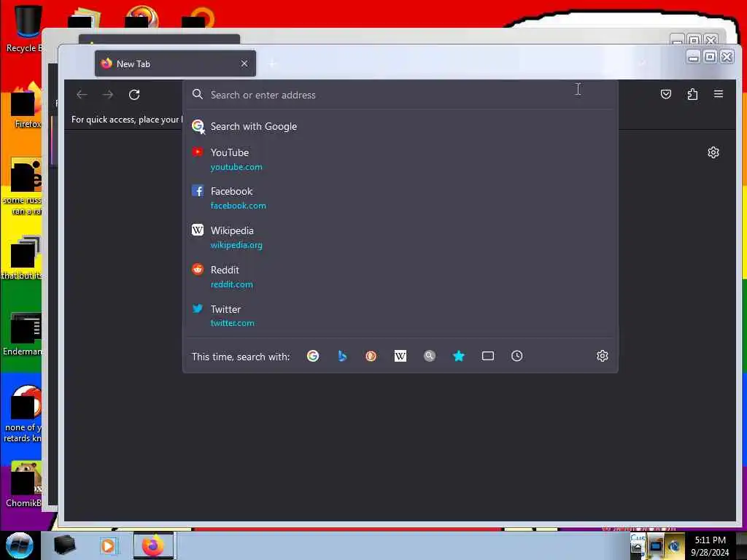Select the "some russ" desktop icon
This screenshot has height=560, width=747.
point(23,187)
